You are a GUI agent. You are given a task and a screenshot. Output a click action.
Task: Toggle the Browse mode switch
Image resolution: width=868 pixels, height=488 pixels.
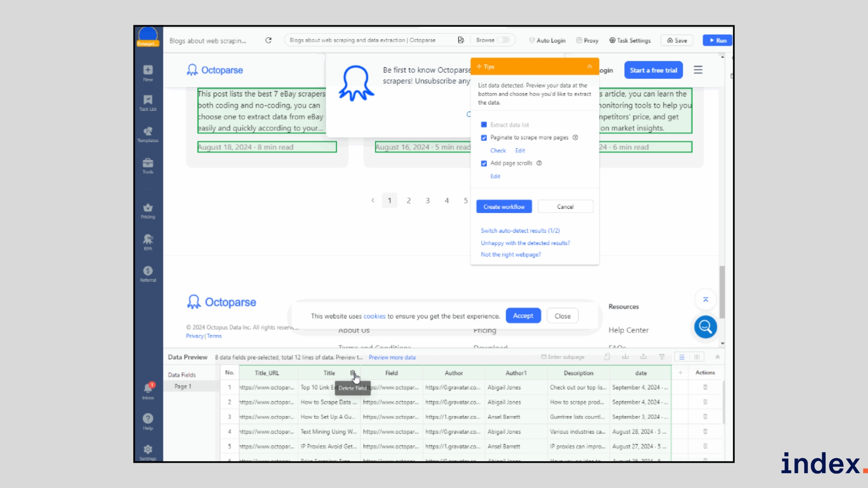point(503,40)
